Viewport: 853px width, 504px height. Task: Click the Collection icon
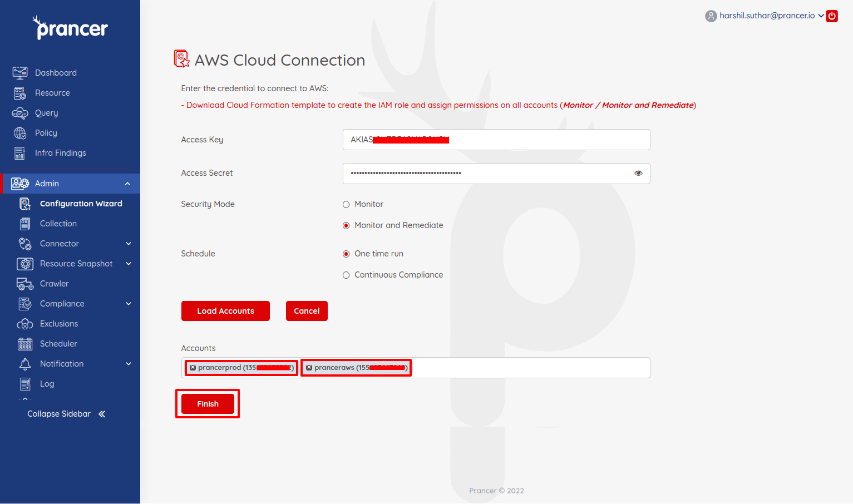[x=25, y=224]
